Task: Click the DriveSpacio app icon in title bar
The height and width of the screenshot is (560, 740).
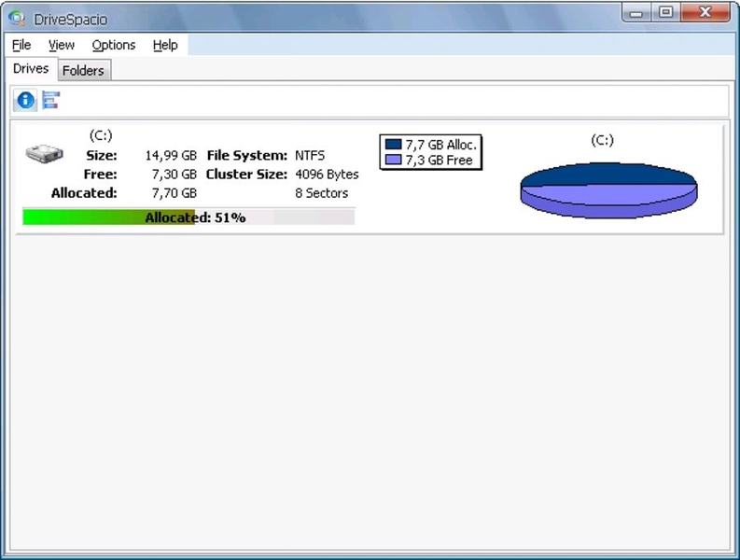Action: (17, 18)
